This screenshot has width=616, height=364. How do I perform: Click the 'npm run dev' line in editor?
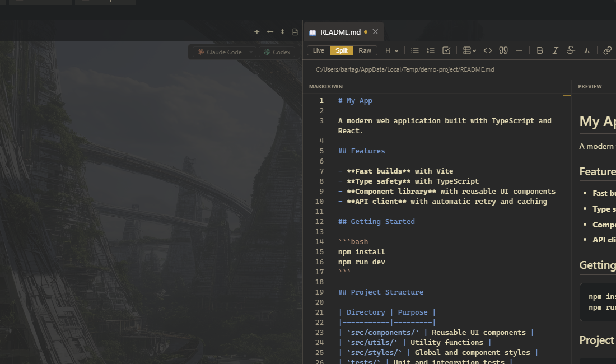pos(361,262)
